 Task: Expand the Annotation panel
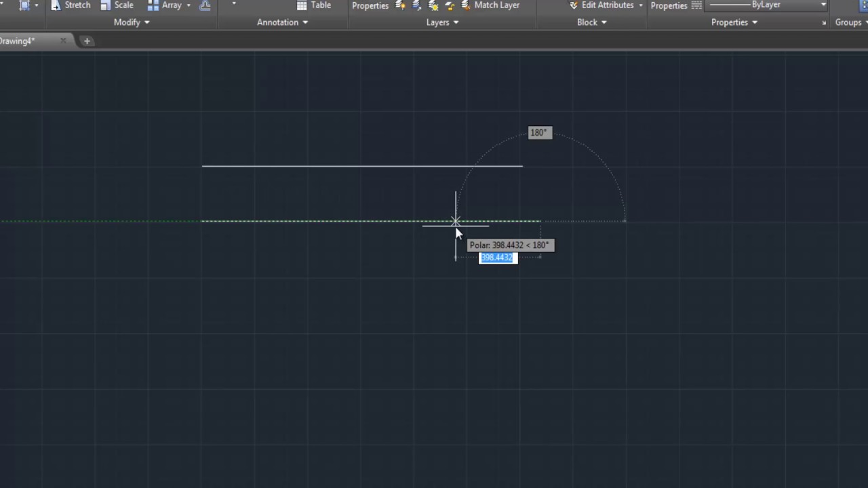[x=282, y=22]
